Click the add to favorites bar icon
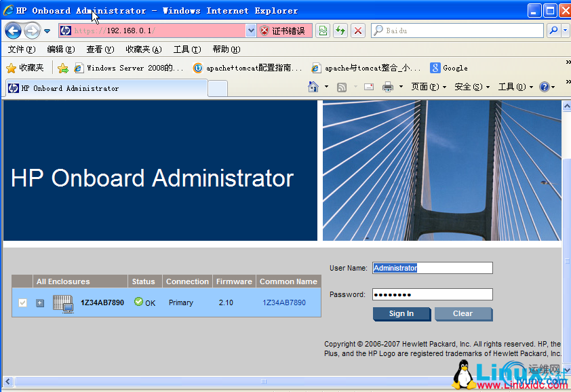This screenshot has height=392, width=571. pyautogui.click(x=63, y=68)
